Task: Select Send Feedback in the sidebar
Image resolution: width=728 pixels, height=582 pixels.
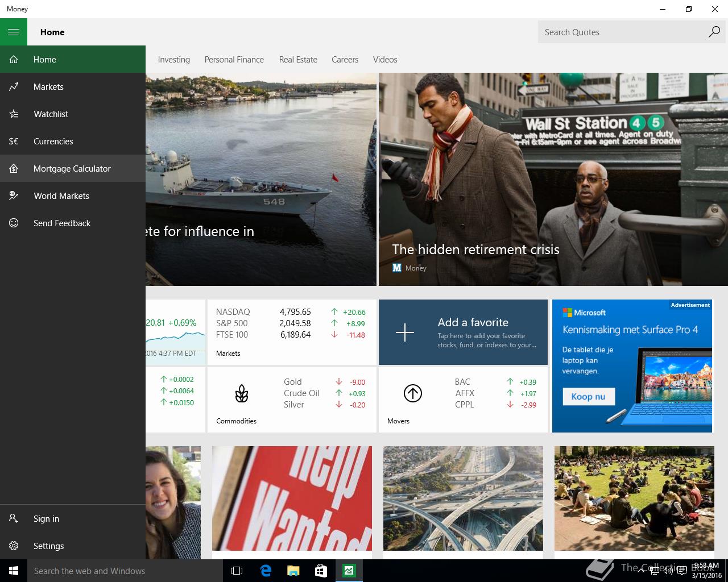Action: tap(73, 223)
